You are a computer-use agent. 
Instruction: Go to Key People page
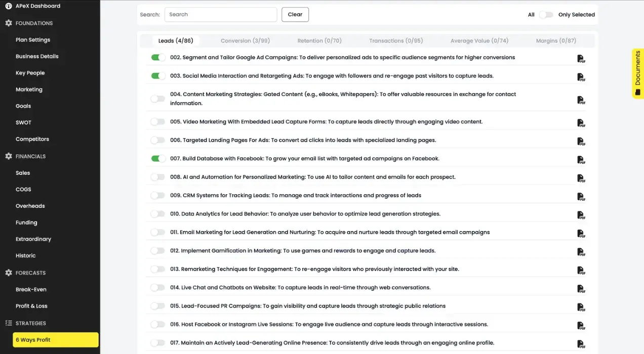pyautogui.click(x=30, y=73)
